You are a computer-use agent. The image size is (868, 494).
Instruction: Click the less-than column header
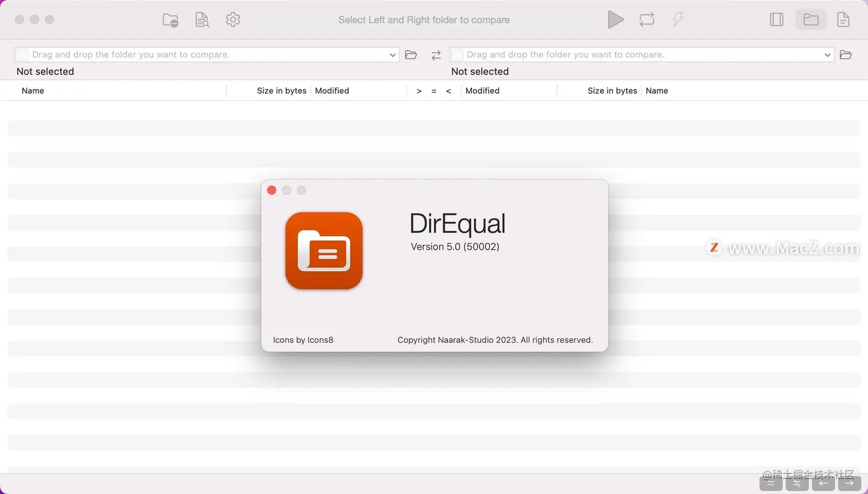click(x=448, y=91)
